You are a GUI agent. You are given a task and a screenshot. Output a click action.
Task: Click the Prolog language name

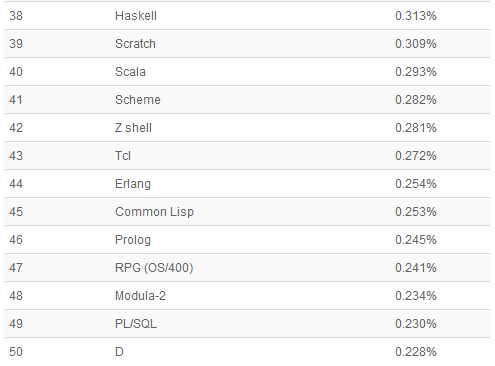click(x=133, y=240)
